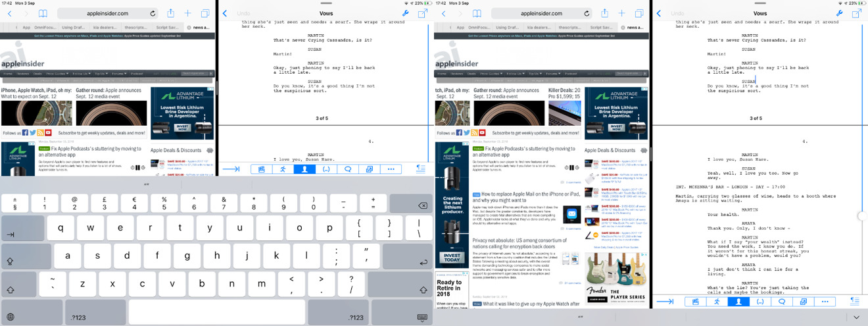The height and width of the screenshot is (326, 868).
Task: Open Safari bookmarks book icon, left screenshot
Action: click(x=43, y=13)
